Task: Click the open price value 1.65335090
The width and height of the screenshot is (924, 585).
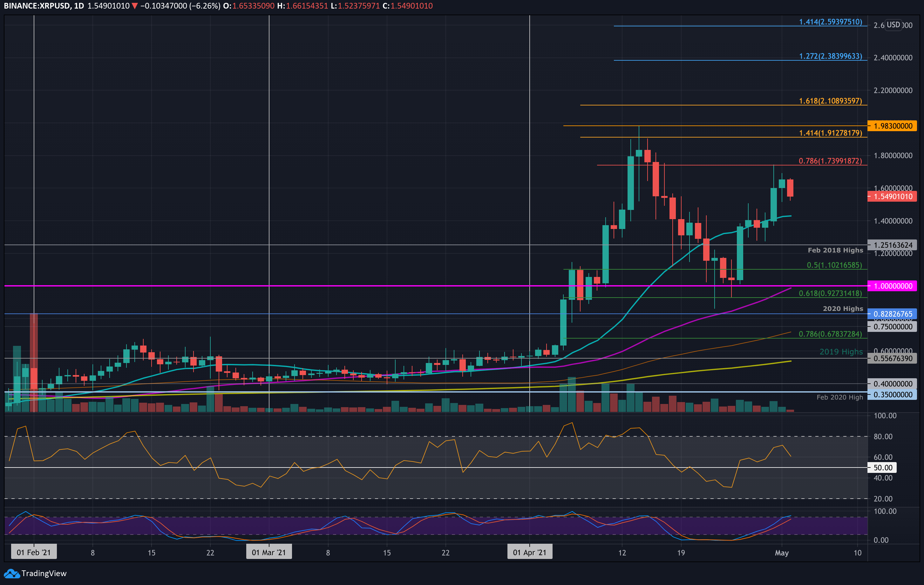Action: click(253, 6)
